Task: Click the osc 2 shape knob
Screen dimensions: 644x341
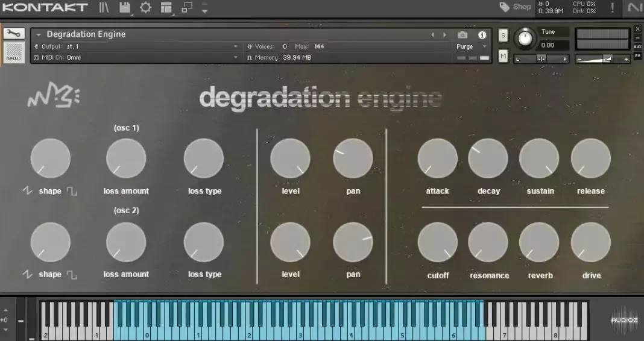Action: tap(51, 242)
